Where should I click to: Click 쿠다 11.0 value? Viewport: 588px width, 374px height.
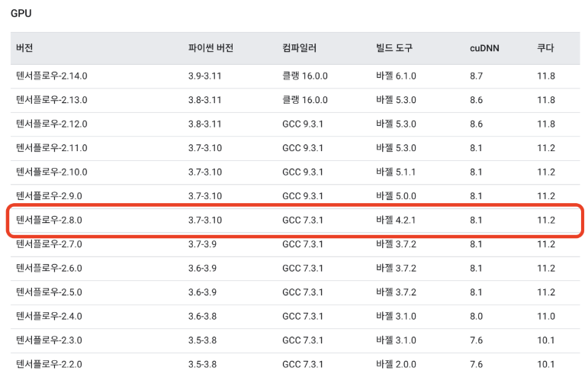pyautogui.click(x=546, y=316)
